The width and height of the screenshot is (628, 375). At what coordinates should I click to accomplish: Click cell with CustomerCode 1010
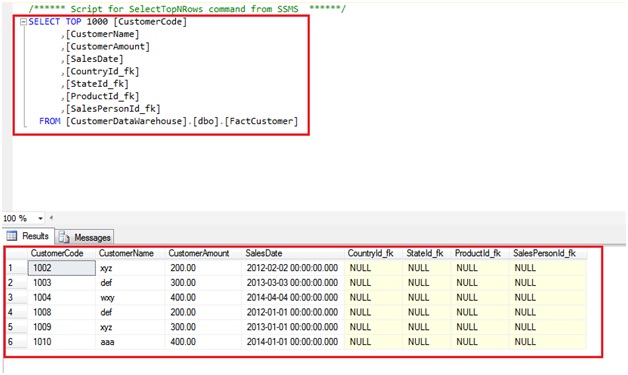tap(62, 342)
